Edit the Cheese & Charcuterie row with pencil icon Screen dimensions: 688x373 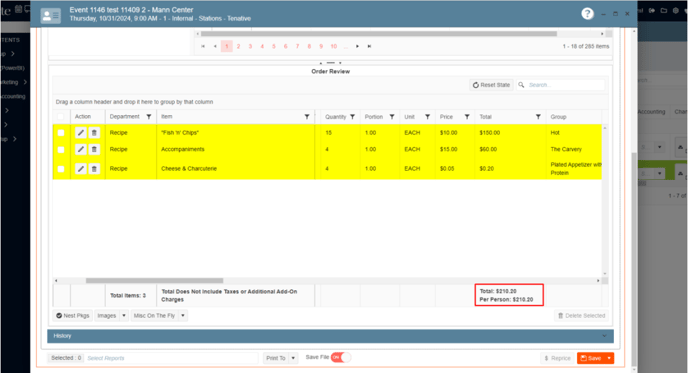(x=81, y=169)
